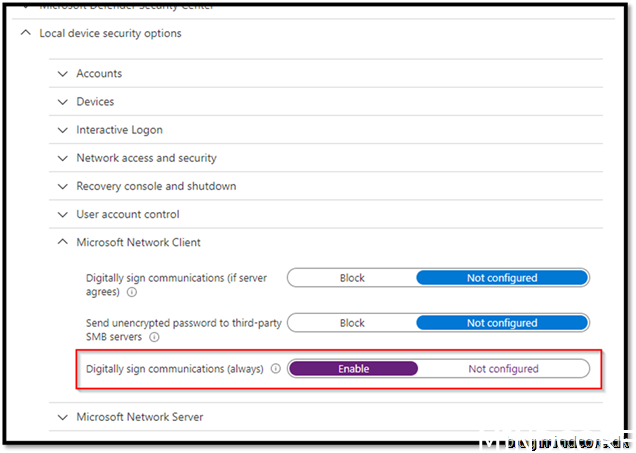Set 'if server agrees' signing to Not configured

502,278
